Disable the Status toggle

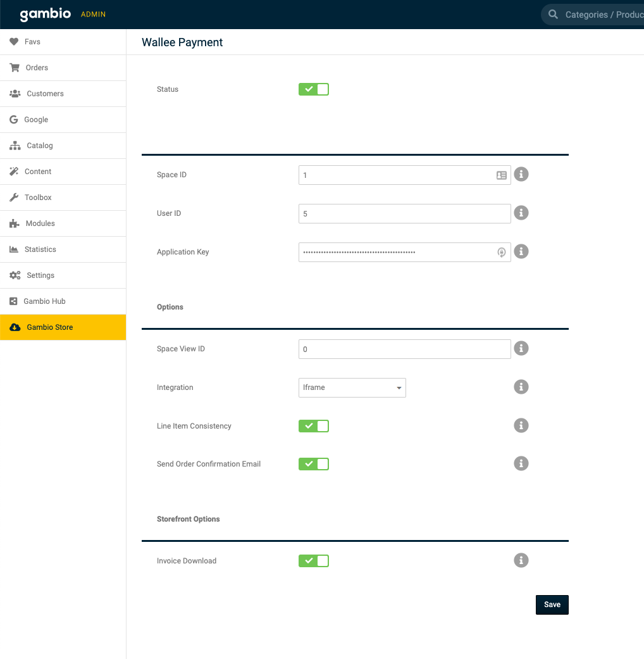coord(314,89)
